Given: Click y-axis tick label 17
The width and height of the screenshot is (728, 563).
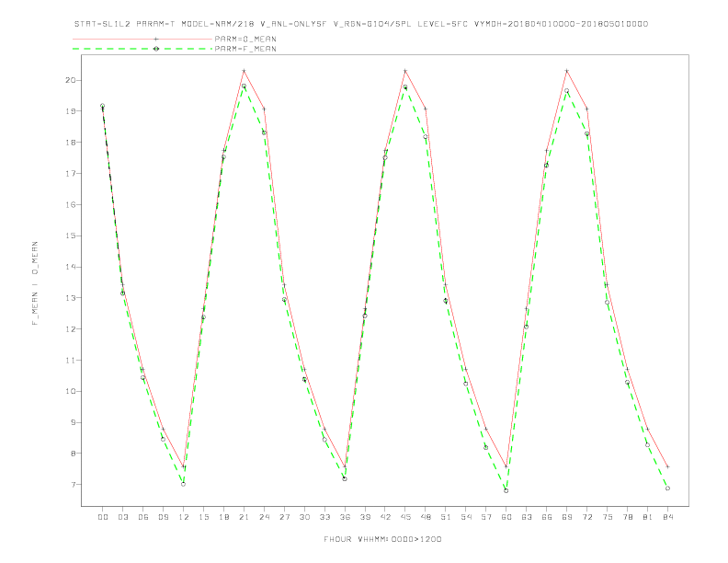Looking at the screenshot, I should [70, 173].
